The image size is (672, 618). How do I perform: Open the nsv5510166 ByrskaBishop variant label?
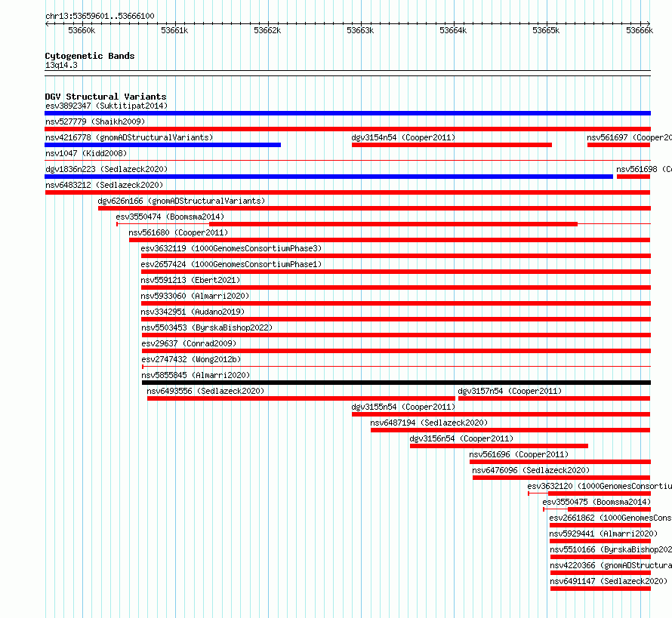[611, 549]
